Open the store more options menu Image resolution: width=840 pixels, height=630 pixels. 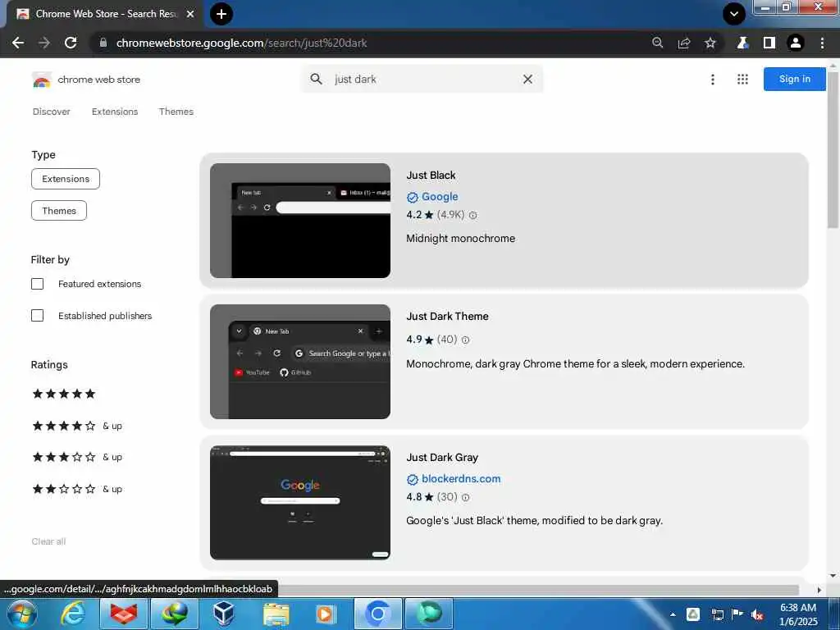coord(713,80)
